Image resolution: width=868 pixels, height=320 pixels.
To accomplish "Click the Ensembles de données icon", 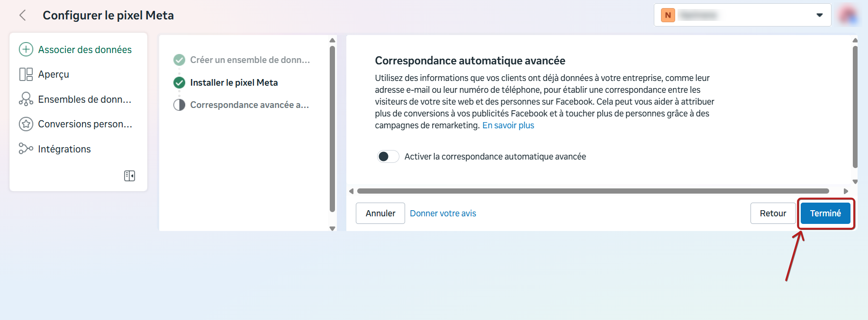I will tap(26, 99).
